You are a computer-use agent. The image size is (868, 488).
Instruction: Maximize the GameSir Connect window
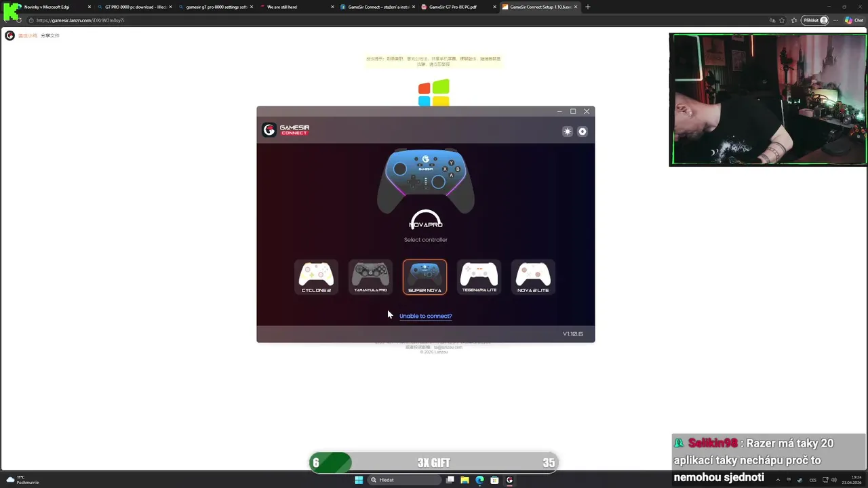tap(573, 111)
